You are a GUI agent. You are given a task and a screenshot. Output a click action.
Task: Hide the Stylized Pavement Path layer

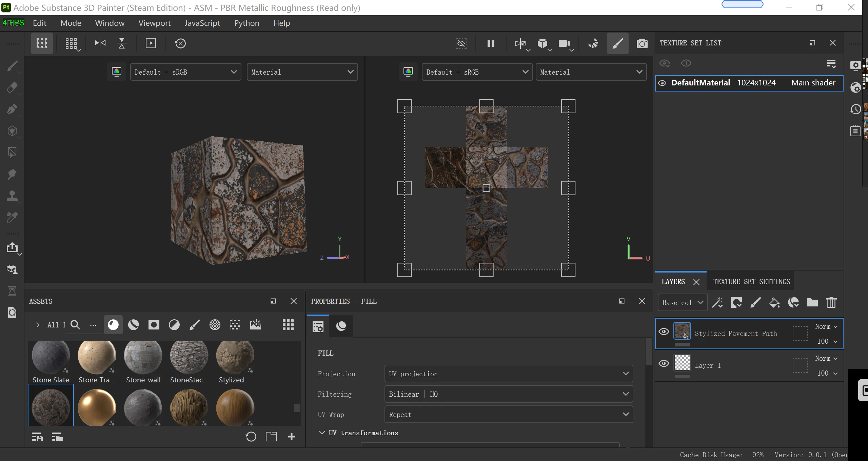664,332
